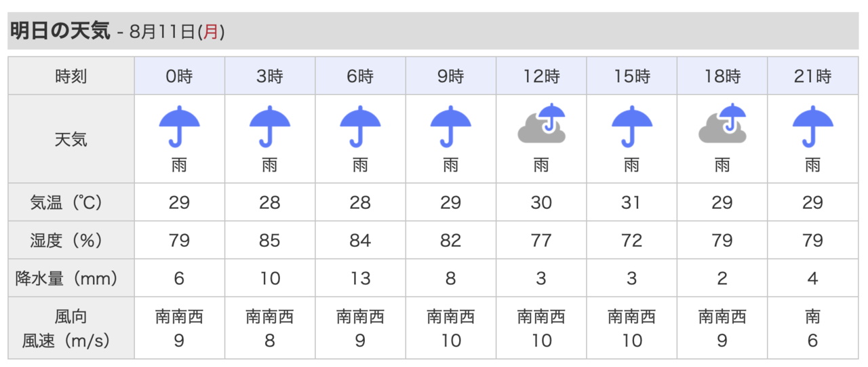Click the 南 wind direction at 21時
Image resolution: width=868 pixels, height=367 pixels.
coord(813,316)
